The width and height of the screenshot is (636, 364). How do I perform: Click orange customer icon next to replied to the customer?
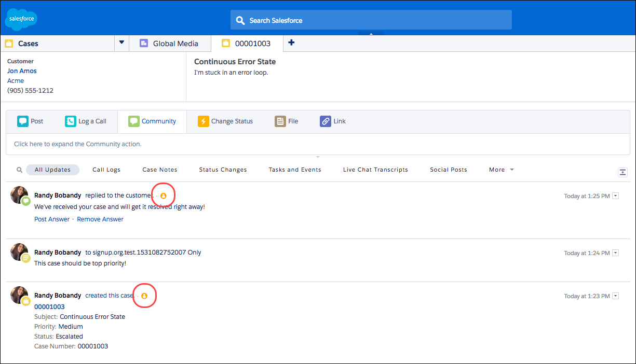point(164,195)
